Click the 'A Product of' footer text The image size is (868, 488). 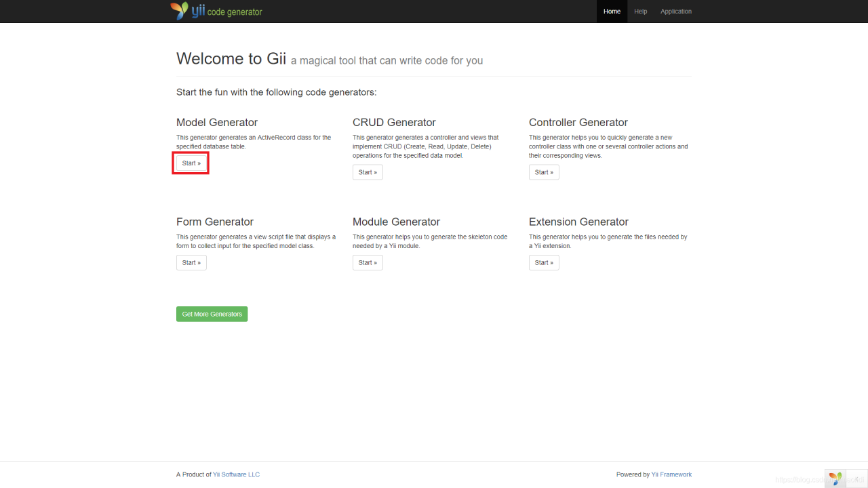tap(194, 474)
